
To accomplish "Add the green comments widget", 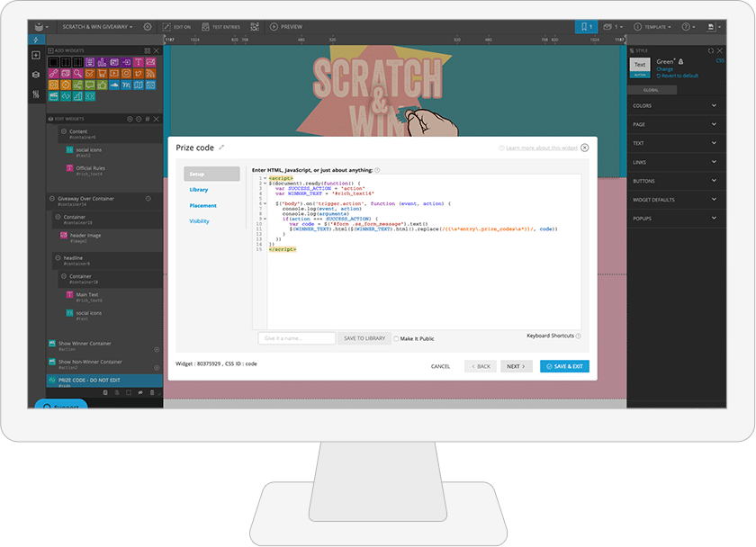I will pos(90,85).
